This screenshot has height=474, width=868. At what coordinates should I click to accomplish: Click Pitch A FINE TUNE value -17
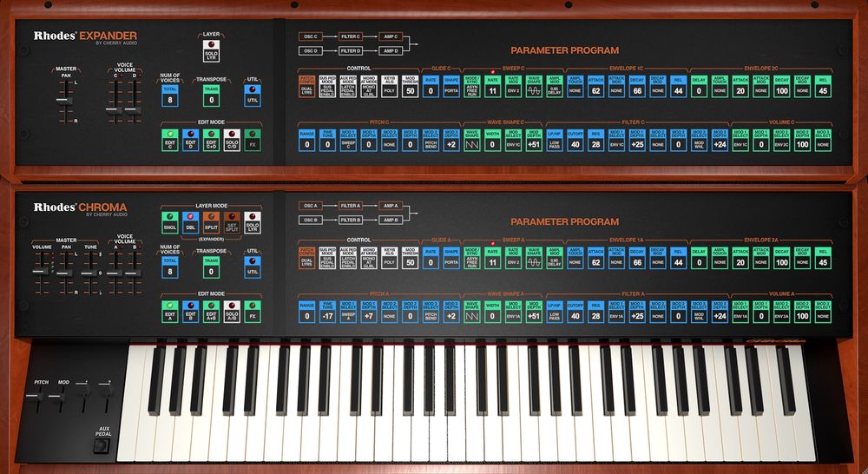pyautogui.click(x=327, y=311)
